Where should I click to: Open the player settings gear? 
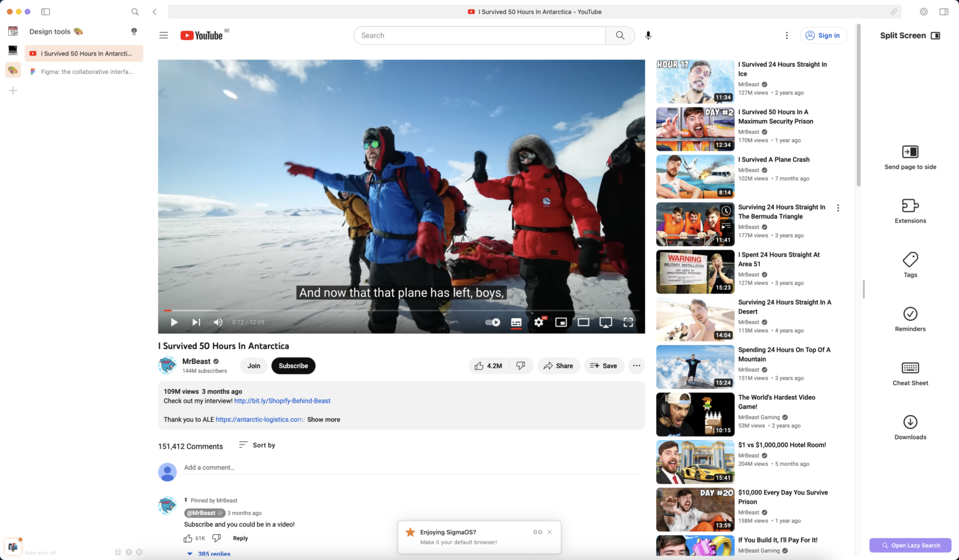[x=538, y=322]
